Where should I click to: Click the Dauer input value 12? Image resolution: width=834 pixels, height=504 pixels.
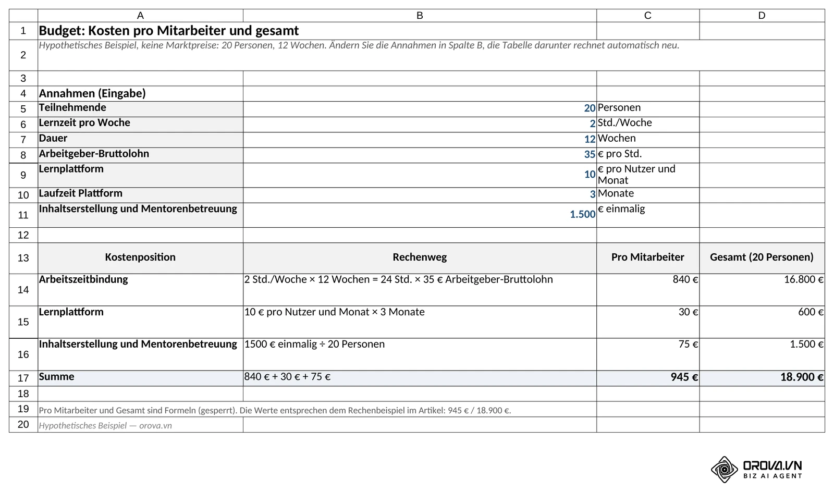(590, 139)
